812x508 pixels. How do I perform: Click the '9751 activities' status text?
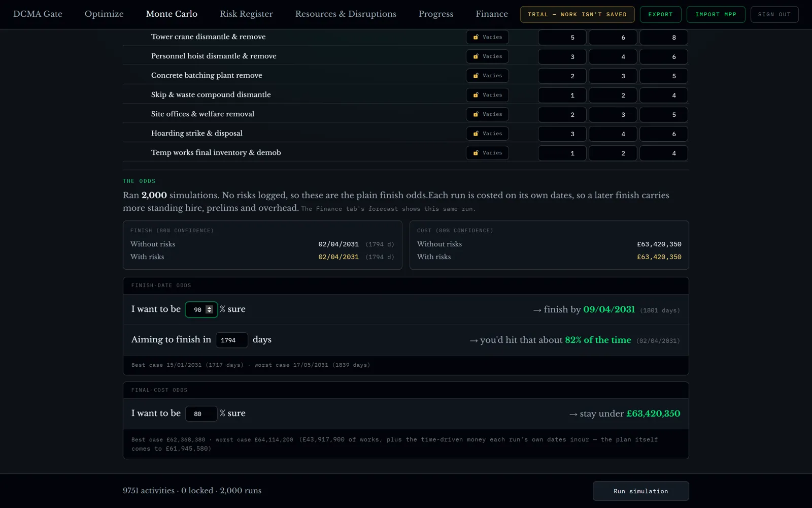tap(149, 491)
